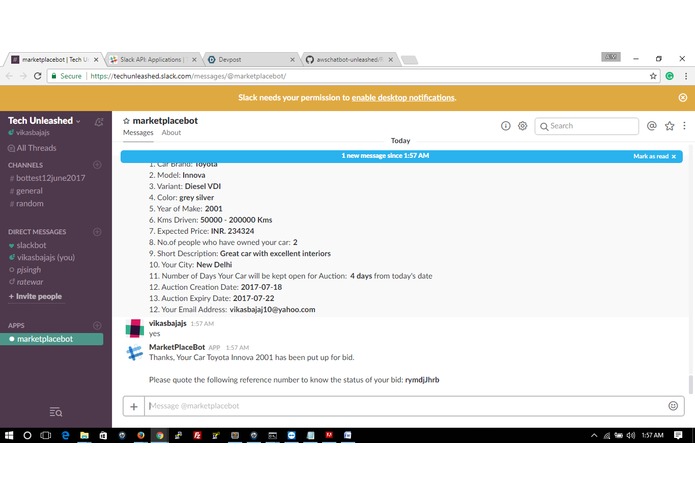The image size is (695, 494).
Task: Dismiss the notification permission banner
Action: 683,97
